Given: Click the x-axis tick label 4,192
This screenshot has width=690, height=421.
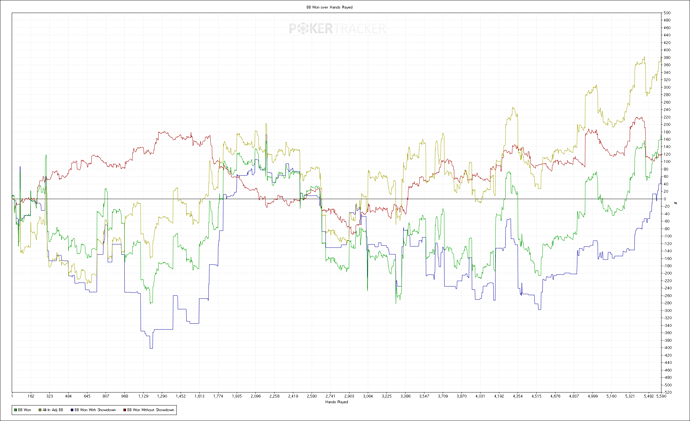Looking at the screenshot, I should coord(499,396).
